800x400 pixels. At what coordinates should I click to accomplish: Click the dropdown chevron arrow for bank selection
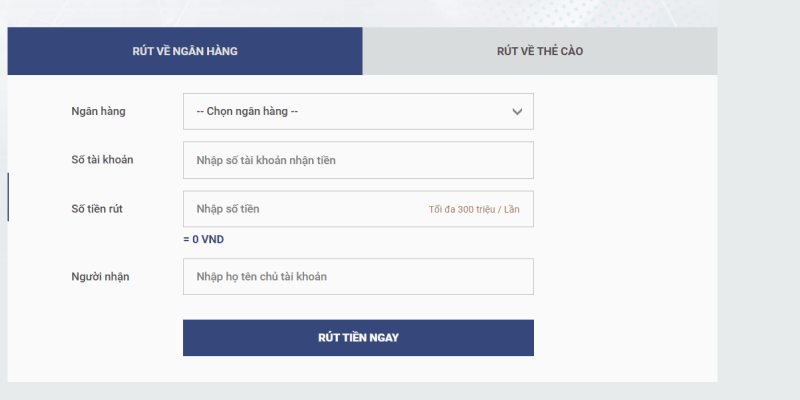(517, 111)
